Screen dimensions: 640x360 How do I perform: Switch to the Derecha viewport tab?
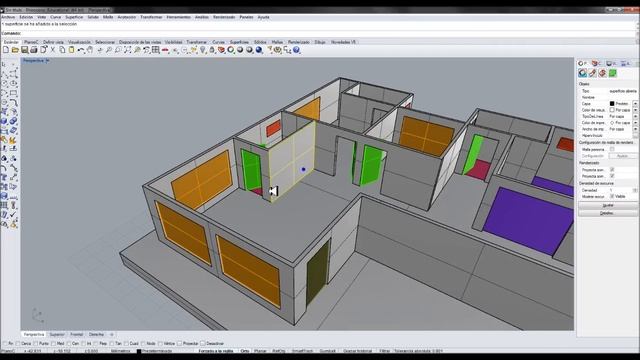tap(96, 335)
